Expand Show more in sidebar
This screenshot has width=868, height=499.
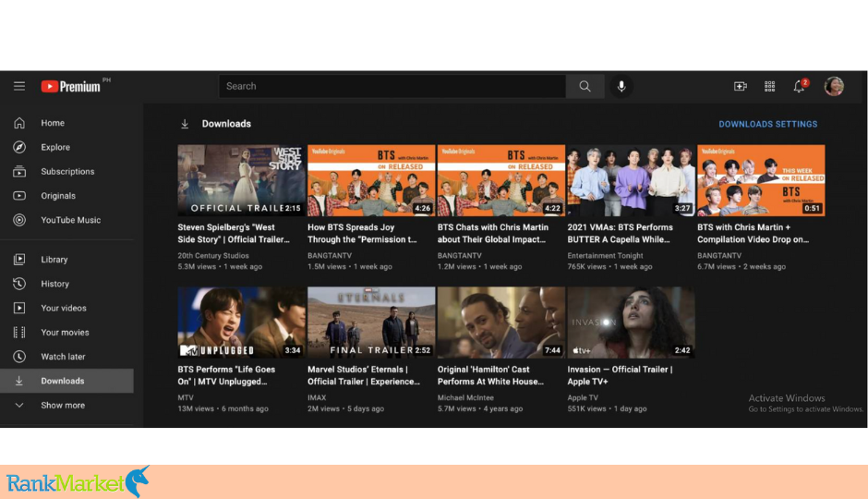[62, 405]
